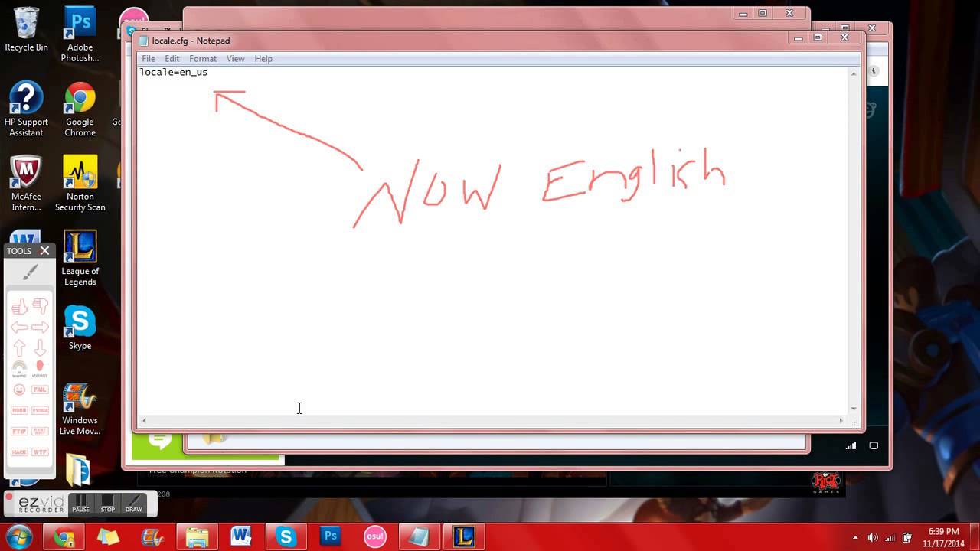Click Notepad vertical scrollbar up arrow

(x=854, y=73)
